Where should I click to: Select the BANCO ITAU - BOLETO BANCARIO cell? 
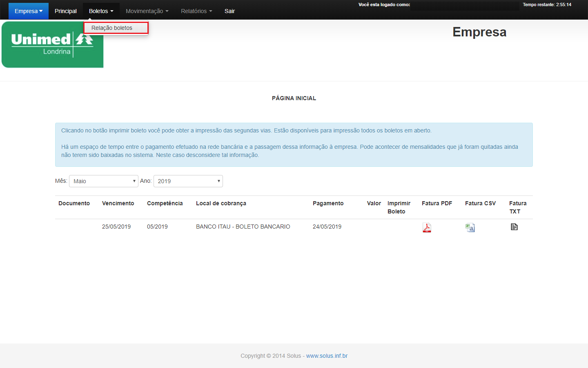(x=243, y=227)
